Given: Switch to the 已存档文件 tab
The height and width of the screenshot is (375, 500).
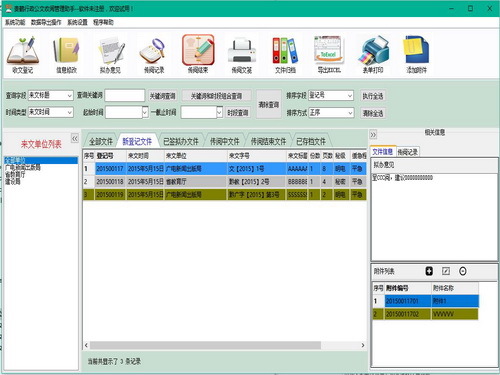Looking at the screenshot, I should [x=311, y=141].
